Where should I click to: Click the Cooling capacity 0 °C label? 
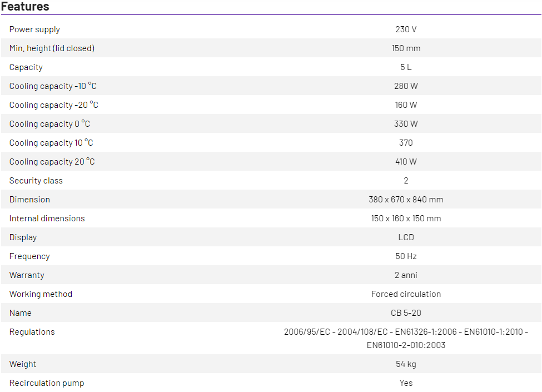(49, 124)
